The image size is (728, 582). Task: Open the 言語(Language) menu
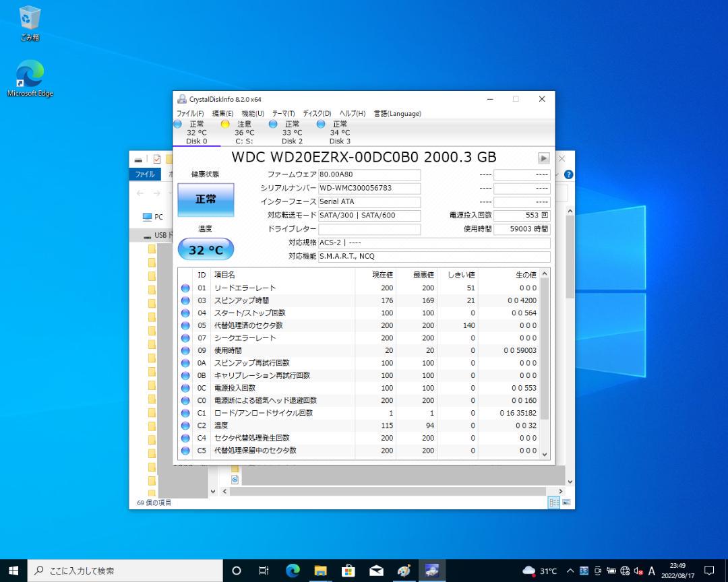click(x=398, y=114)
